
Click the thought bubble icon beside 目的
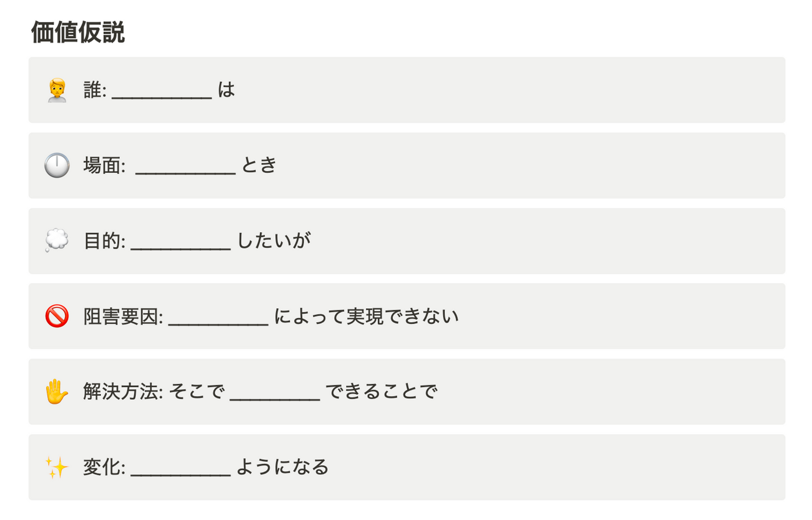click(x=57, y=241)
